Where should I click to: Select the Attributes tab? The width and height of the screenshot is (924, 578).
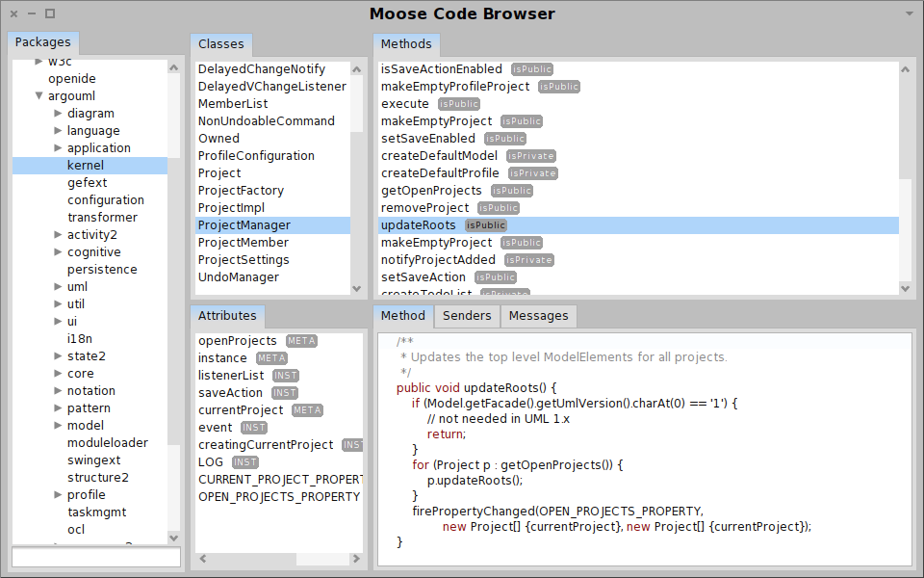(x=227, y=316)
